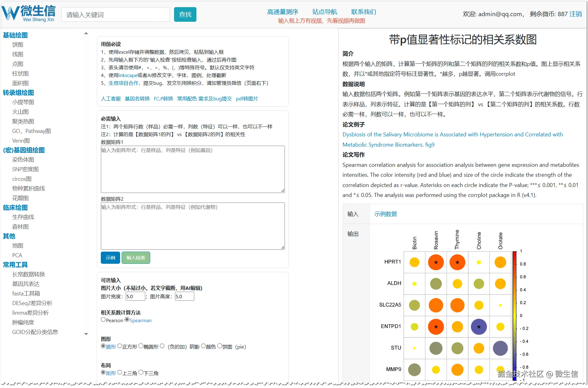Click the 查找 search button

(185, 14)
